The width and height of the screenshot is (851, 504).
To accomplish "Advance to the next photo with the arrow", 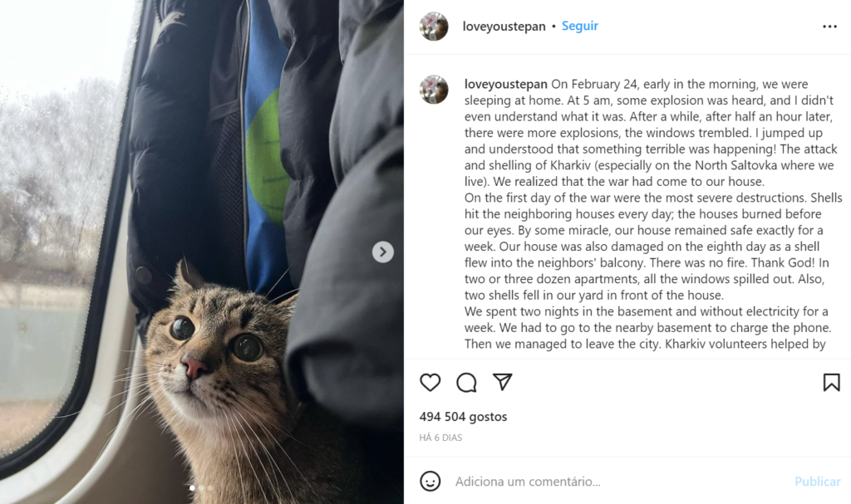I will (382, 252).
